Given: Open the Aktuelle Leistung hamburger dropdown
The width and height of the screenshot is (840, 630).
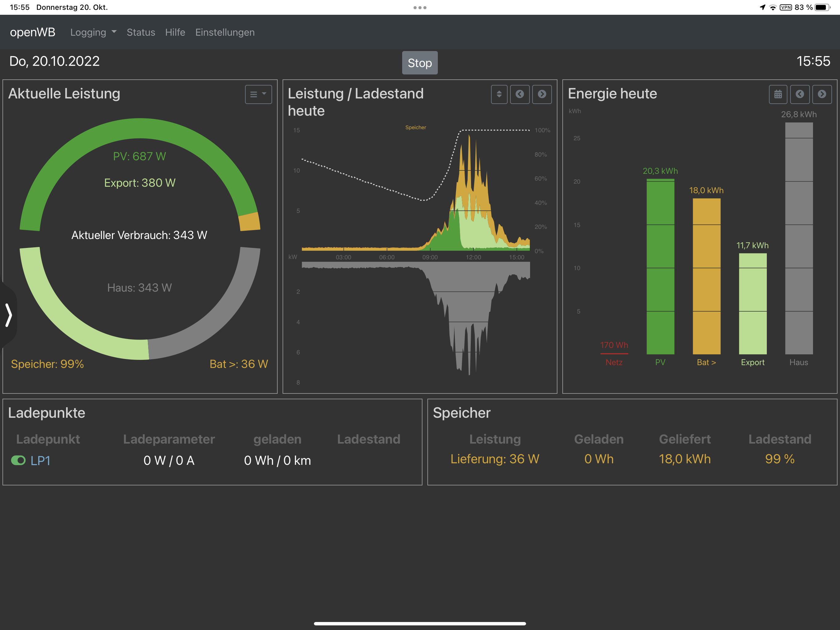Looking at the screenshot, I should coord(258,94).
